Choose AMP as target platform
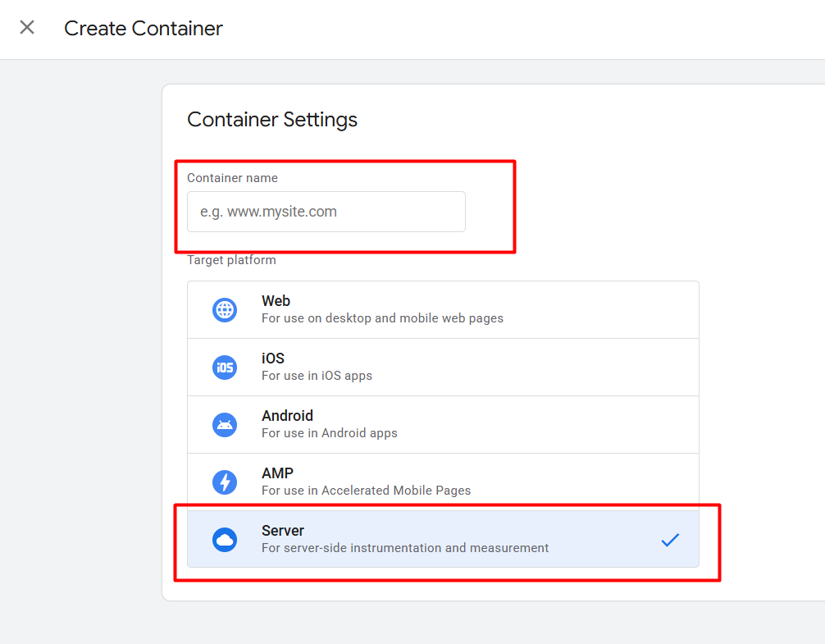 [x=277, y=473]
